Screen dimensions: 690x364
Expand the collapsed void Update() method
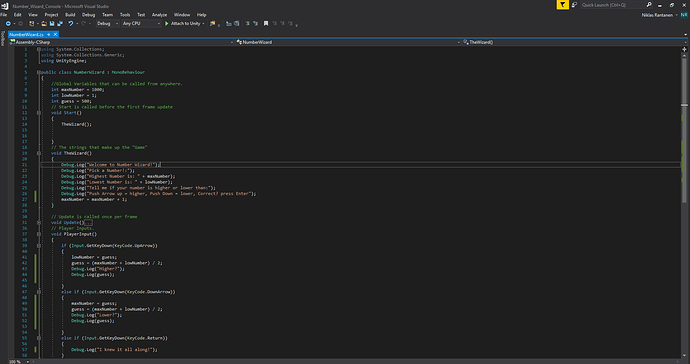coord(39,223)
